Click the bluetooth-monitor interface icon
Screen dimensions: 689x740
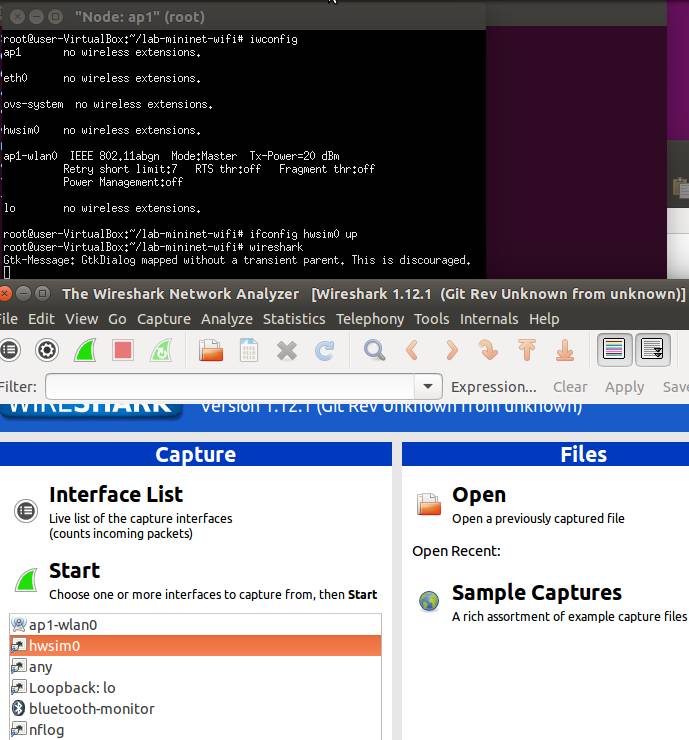pos(18,708)
